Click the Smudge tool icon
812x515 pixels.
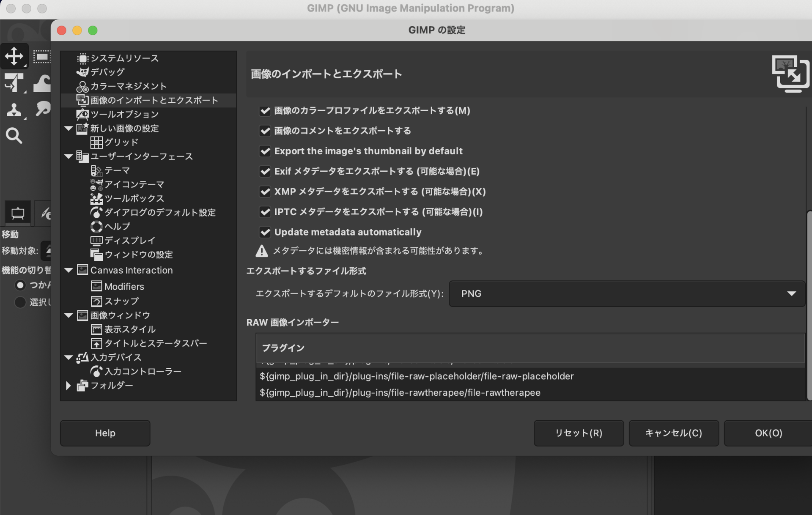coord(42,109)
